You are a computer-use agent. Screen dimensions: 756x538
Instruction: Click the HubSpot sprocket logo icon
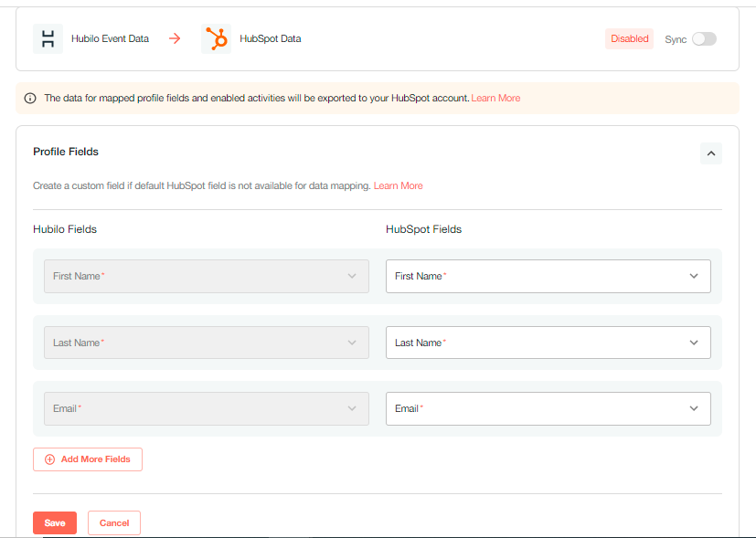(216, 38)
